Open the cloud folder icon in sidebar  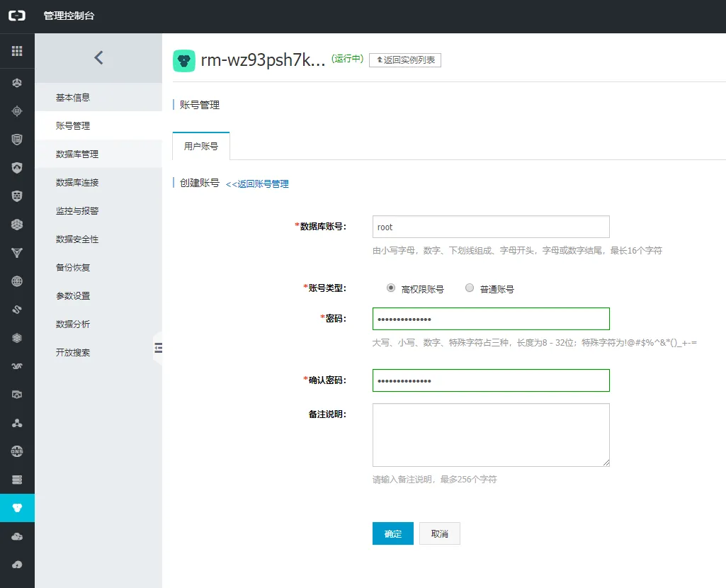click(17, 395)
